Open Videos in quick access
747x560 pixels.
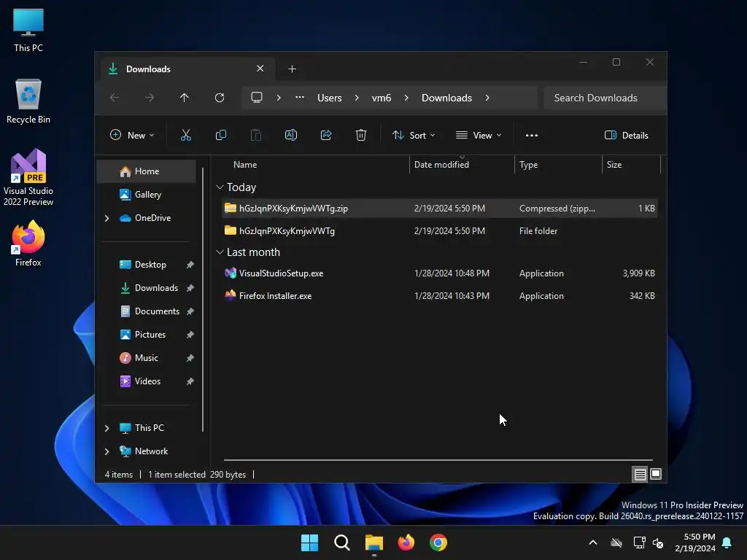pos(146,381)
